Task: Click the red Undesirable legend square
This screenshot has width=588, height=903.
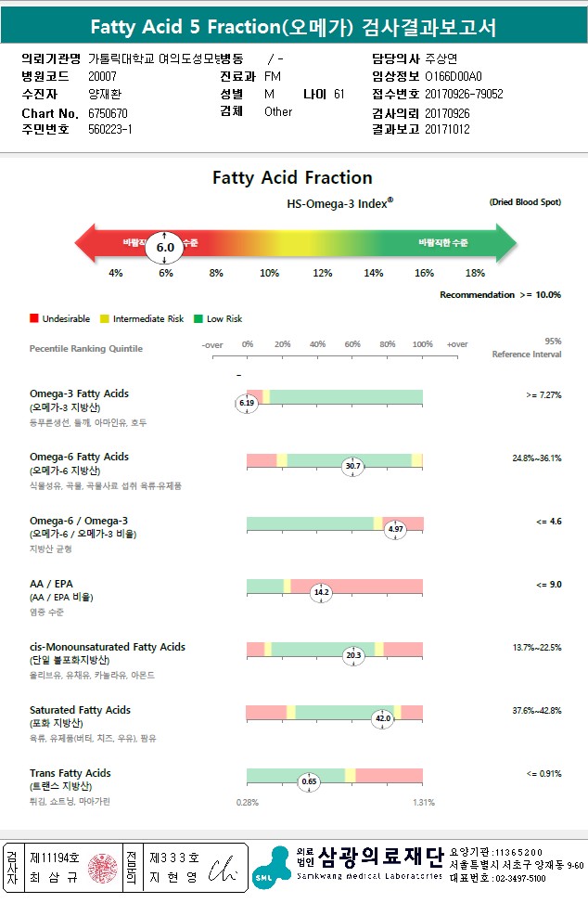Action: [34, 318]
